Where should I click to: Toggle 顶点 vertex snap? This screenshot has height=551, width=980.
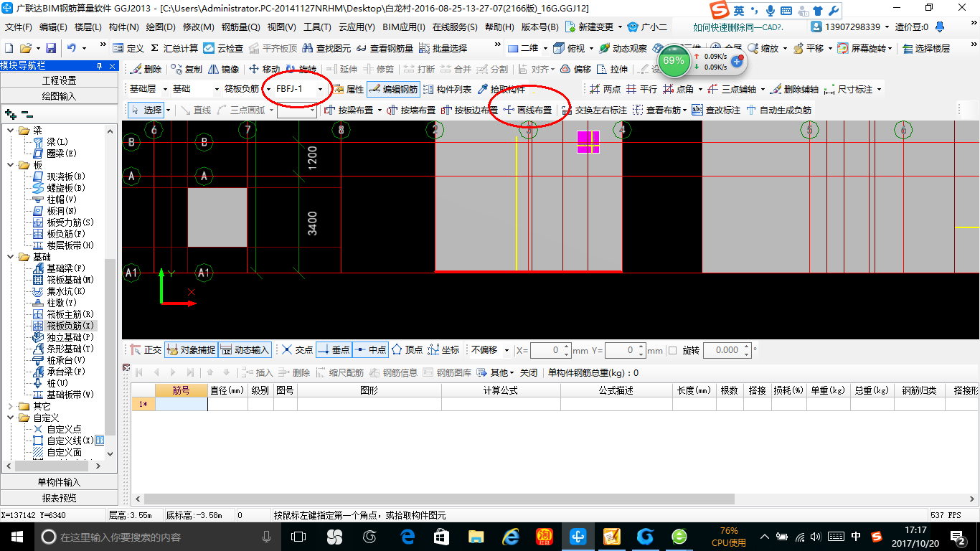[407, 350]
